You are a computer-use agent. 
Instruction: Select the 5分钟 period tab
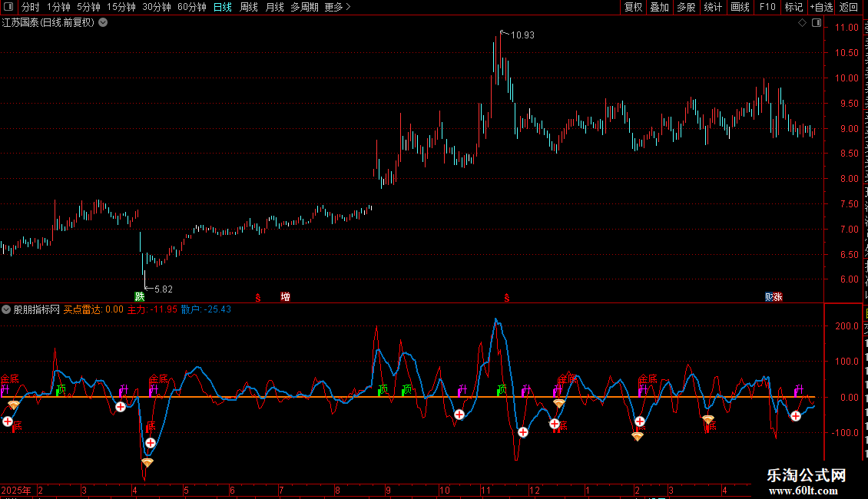point(88,7)
